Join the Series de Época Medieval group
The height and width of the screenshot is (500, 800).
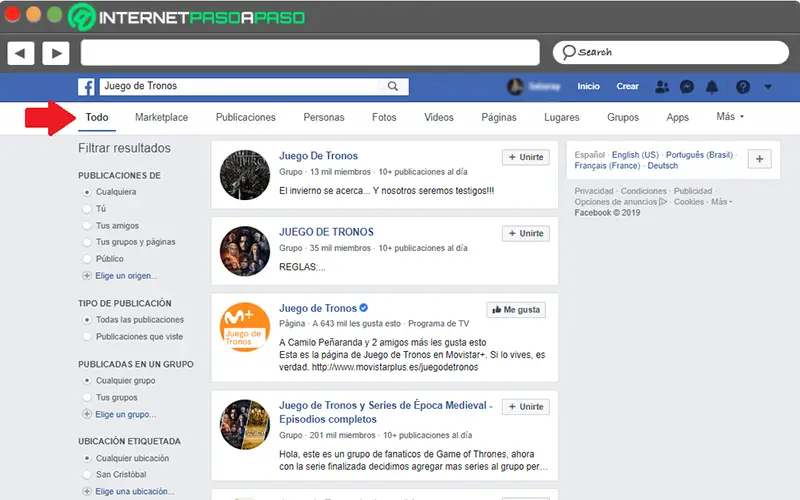click(x=526, y=407)
